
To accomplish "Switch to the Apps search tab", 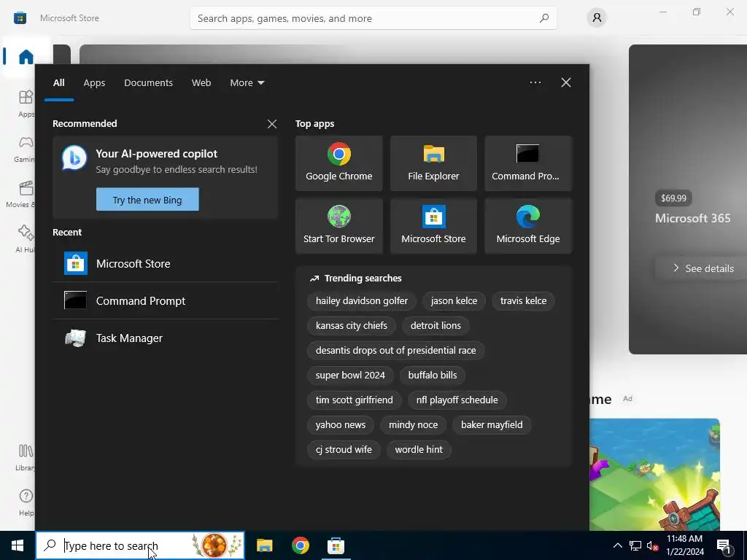I will [x=94, y=83].
